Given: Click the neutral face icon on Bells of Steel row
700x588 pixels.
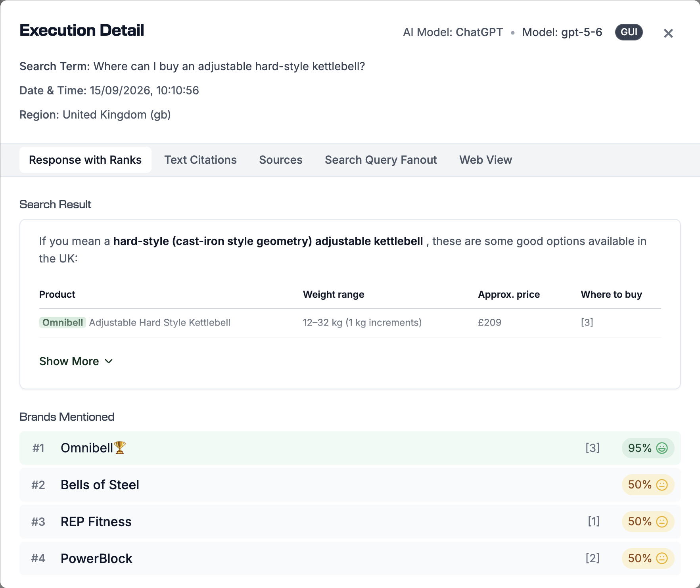Looking at the screenshot, I should [662, 485].
